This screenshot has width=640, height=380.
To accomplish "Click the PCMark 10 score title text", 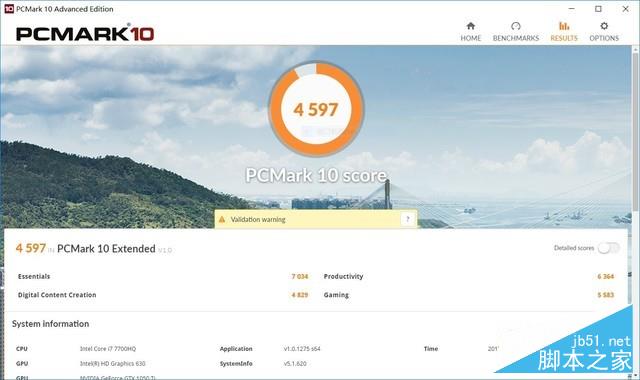I will [x=316, y=176].
